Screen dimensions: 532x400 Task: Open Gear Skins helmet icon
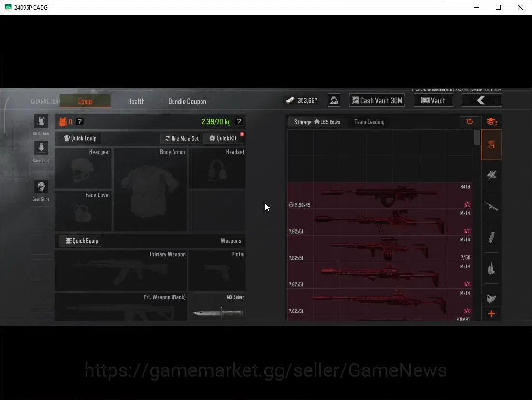[x=41, y=187]
